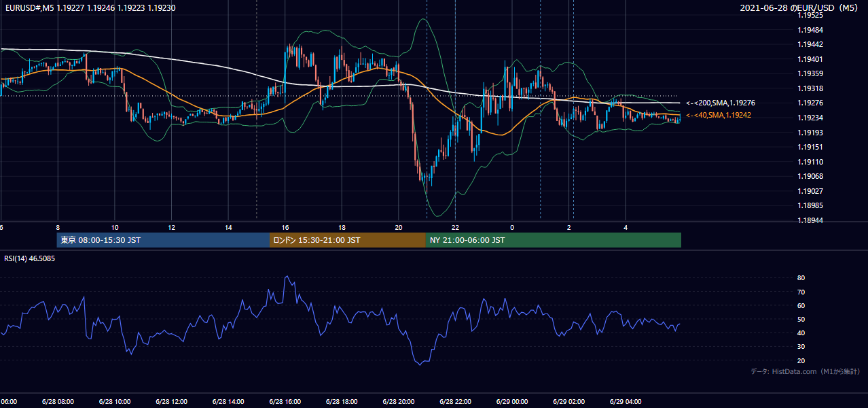This screenshot has width=868, height=408.
Task: Click the 6/29 04:00 date axis label
Action: (x=626, y=401)
